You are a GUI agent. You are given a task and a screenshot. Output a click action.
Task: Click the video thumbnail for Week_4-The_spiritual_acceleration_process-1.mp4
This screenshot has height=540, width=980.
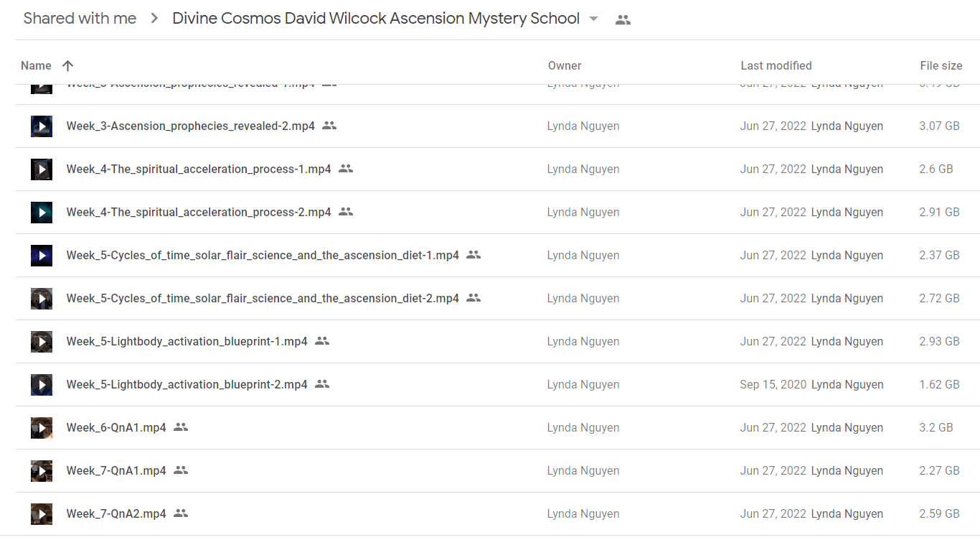click(42, 169)
